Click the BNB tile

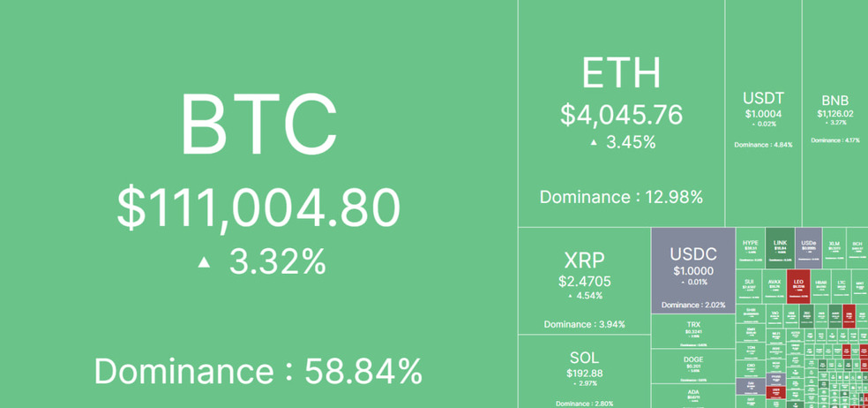(x=834, y=115)
